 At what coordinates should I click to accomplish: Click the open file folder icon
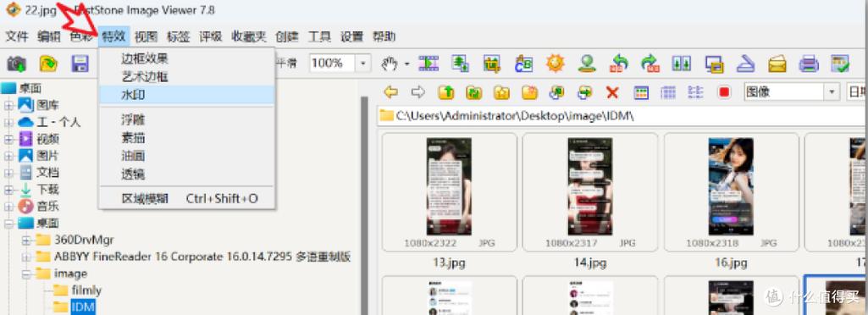pyautogui.click(x=49, y=64)
